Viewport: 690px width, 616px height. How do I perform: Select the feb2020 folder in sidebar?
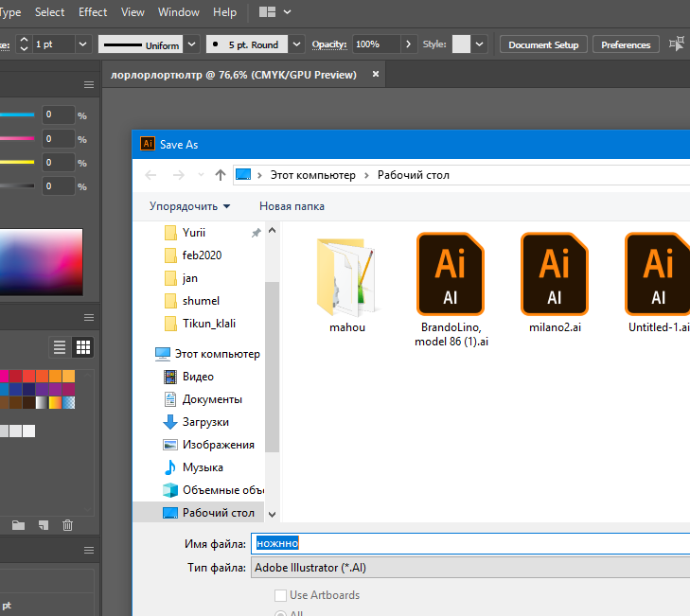click(202, 255)
